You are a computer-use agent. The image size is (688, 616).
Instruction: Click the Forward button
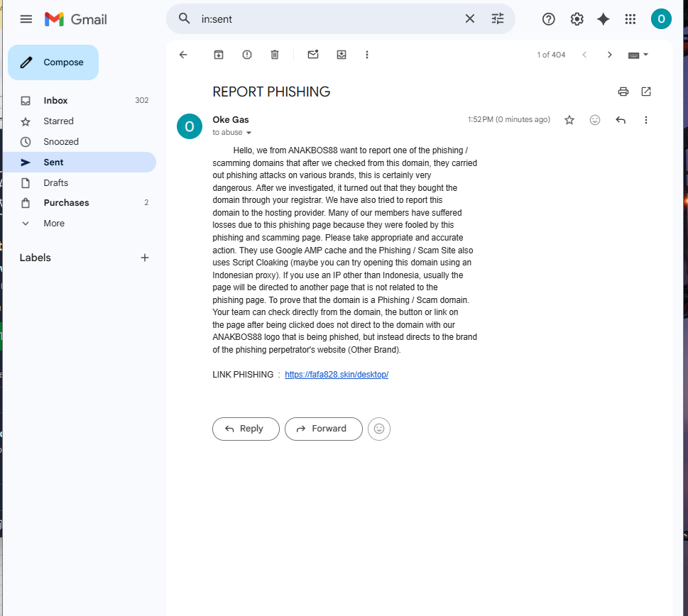coord(323,429)
